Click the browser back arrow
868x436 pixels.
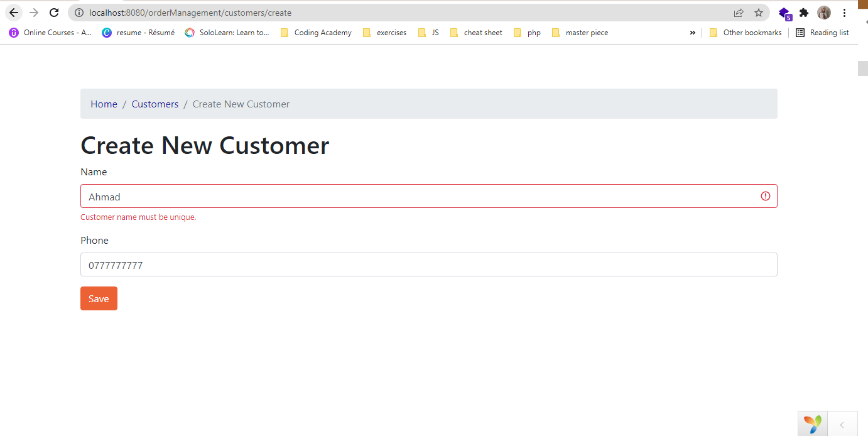[x=14, y=13]
